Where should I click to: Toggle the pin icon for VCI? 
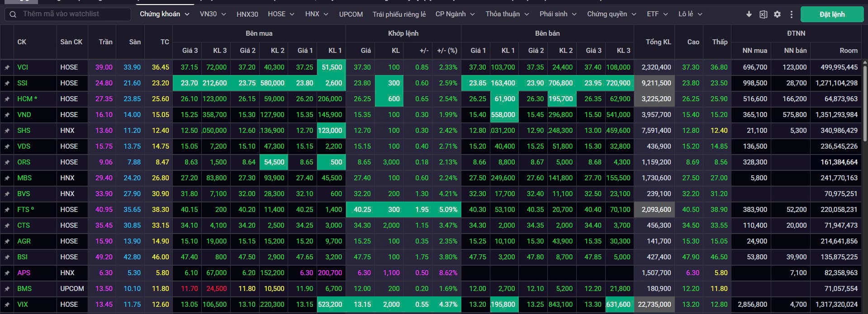pos(7,67)
